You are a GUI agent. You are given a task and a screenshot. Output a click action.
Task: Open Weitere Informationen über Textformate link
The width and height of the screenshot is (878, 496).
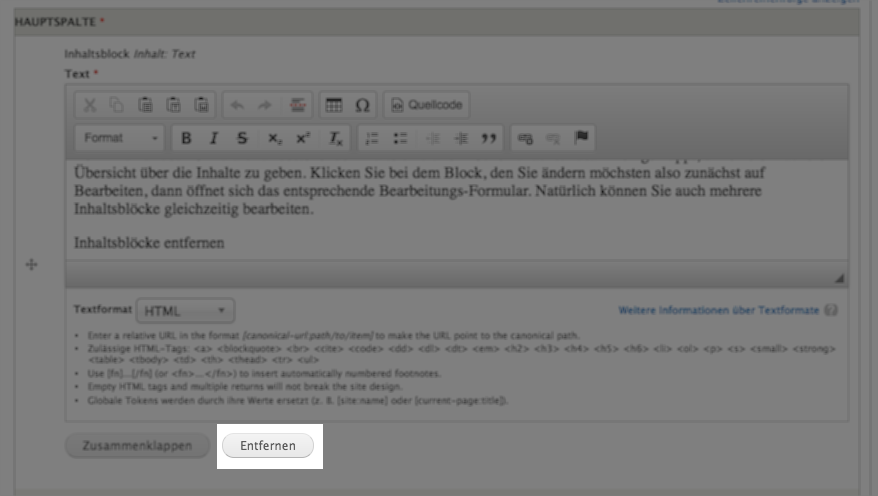[x=718, y=311]
